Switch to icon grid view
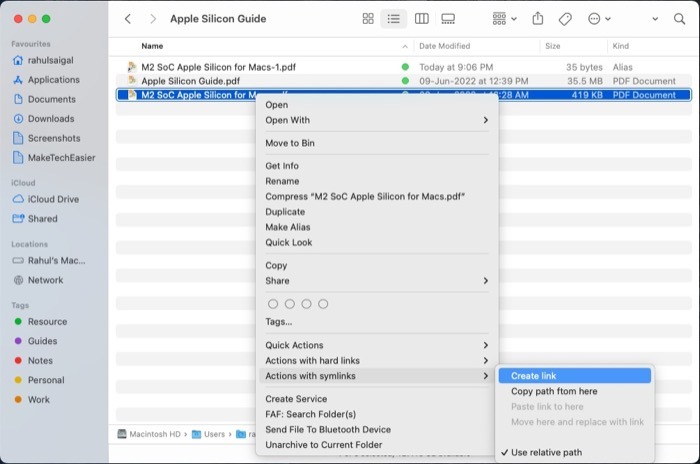This screenshot has height=464, width=700. coord(368,19)
